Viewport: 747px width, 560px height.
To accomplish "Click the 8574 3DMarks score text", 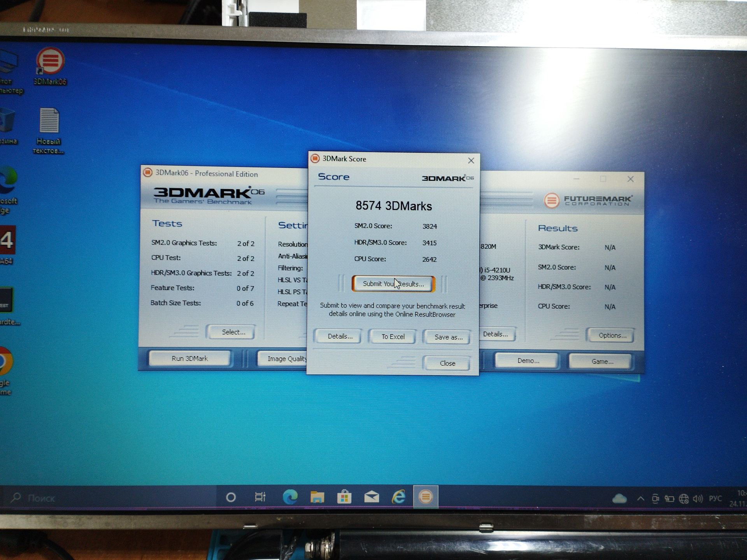I will click(393, 206).
